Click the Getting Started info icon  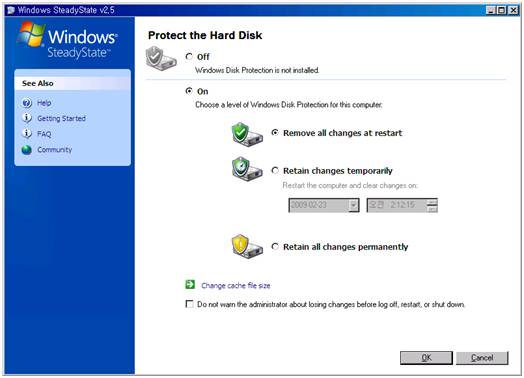point(27,118)
